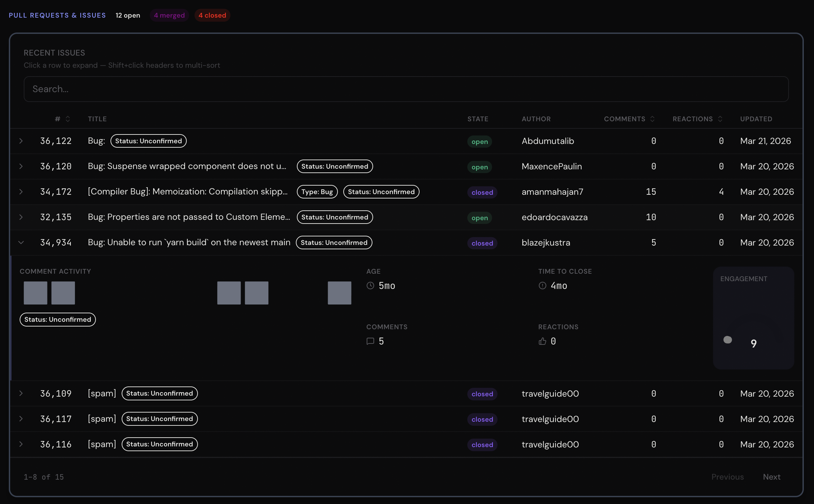
Task: Go to the Next page of issues
Action: pos(772,477)
